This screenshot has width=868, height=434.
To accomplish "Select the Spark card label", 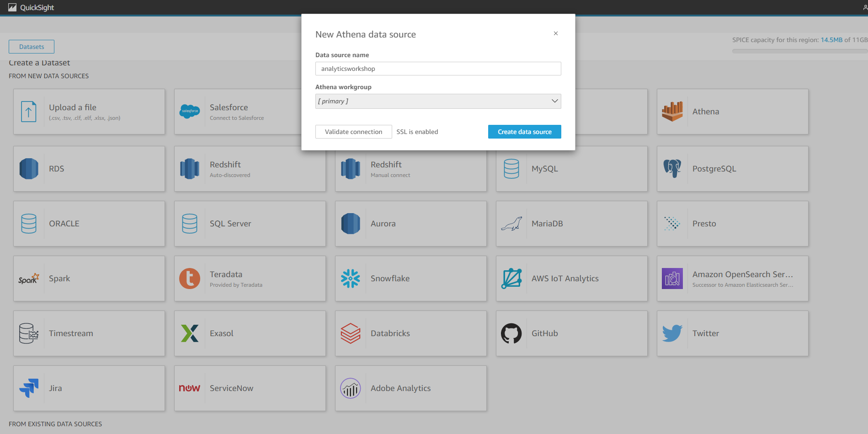I will coord(59,279).
